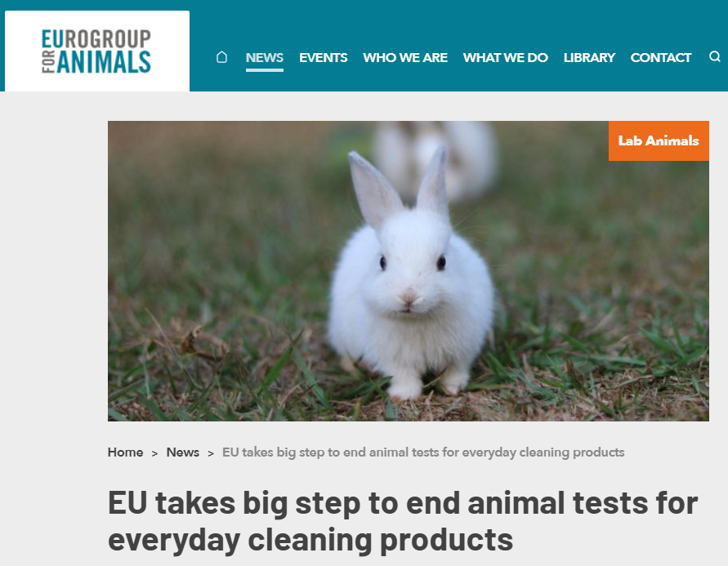Click the home icon in navigation
This screenshot has height=566, width=728.
coord(222,57)
